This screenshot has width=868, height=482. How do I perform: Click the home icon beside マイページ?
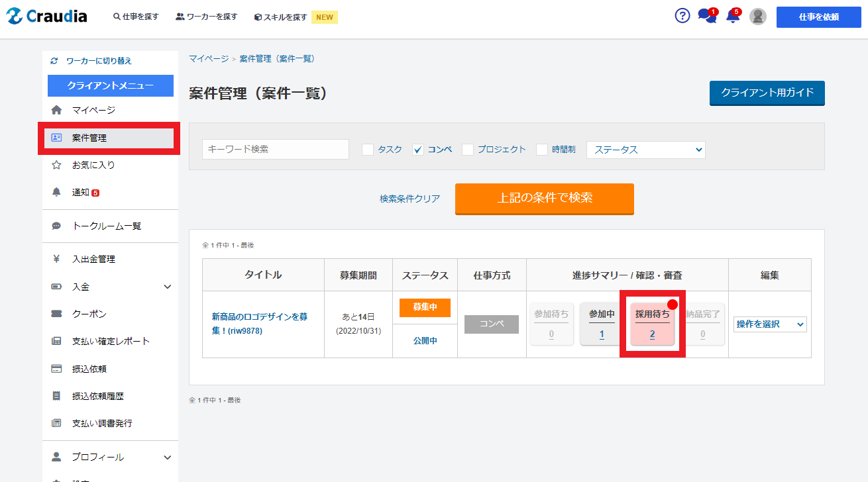click(x=56, y=110)
